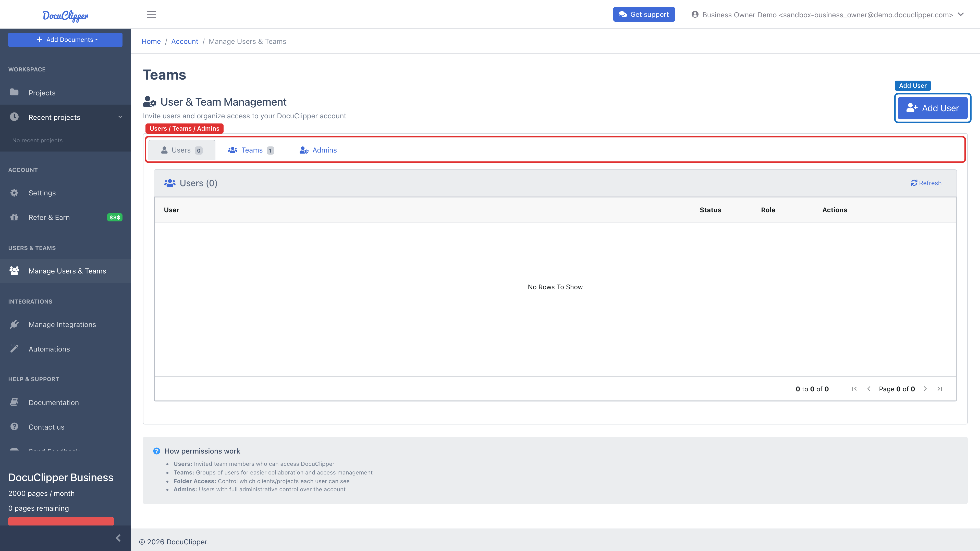Click the Manage Integrations plug icon
The image size is (980, 551).
(15, 324)
